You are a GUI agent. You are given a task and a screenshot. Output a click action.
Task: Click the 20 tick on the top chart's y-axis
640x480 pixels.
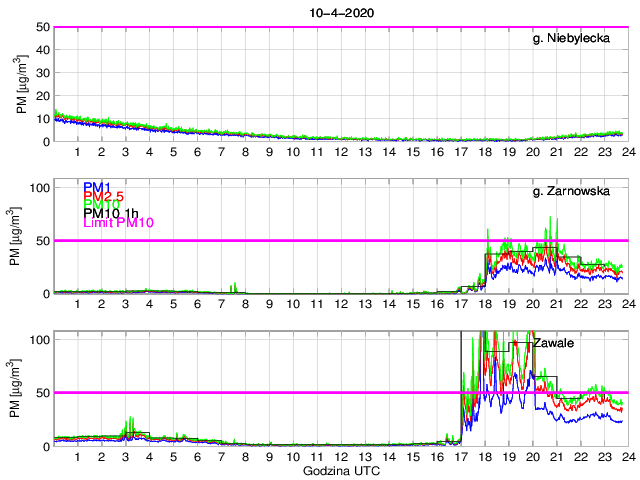[43, 96]
